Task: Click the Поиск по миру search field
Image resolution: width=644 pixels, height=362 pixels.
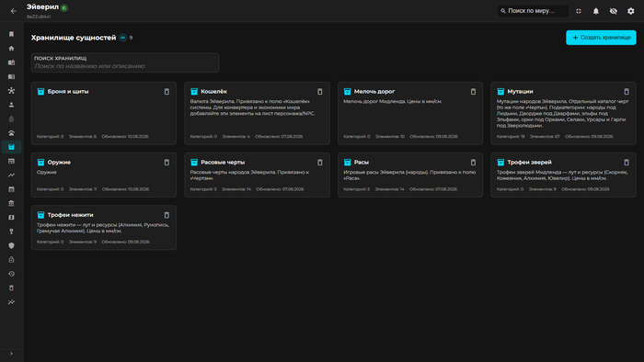Action: tap(533, 11)
